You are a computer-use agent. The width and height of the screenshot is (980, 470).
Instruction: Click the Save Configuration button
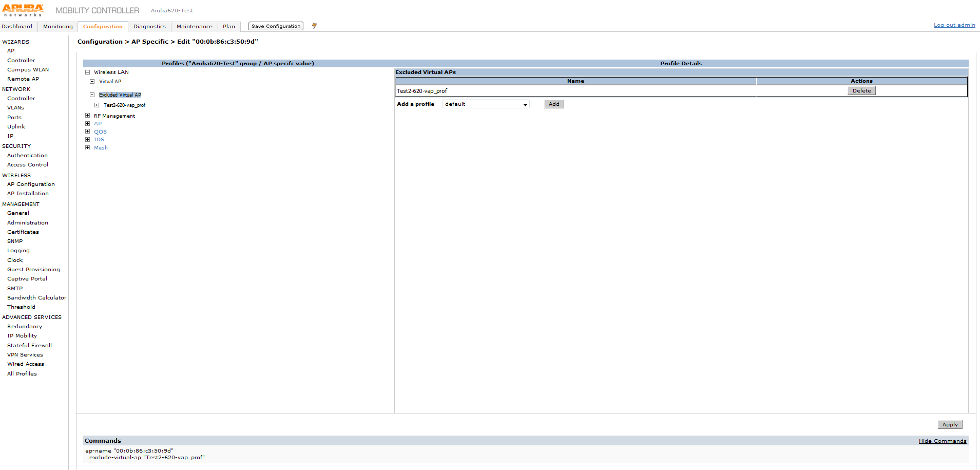(x=276, y=26)
